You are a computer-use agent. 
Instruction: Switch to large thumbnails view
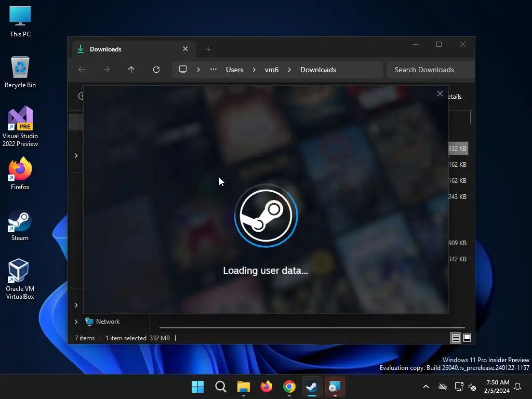[x=467, y=338]
